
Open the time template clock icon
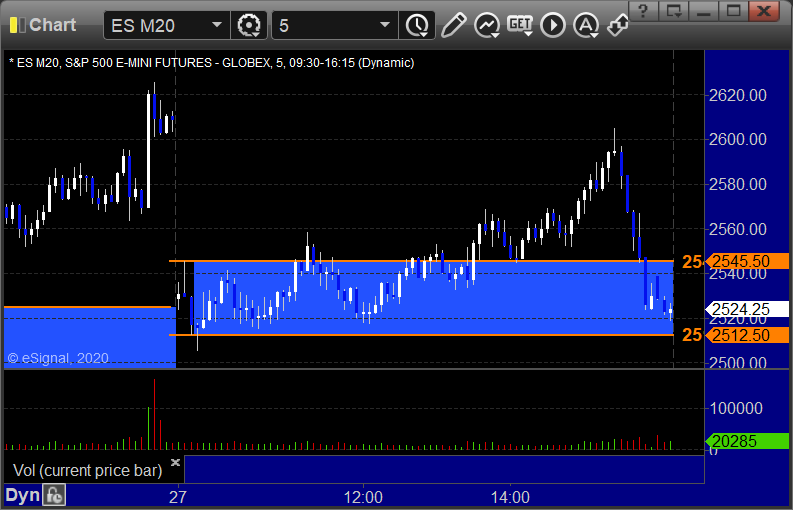(417, 25)
